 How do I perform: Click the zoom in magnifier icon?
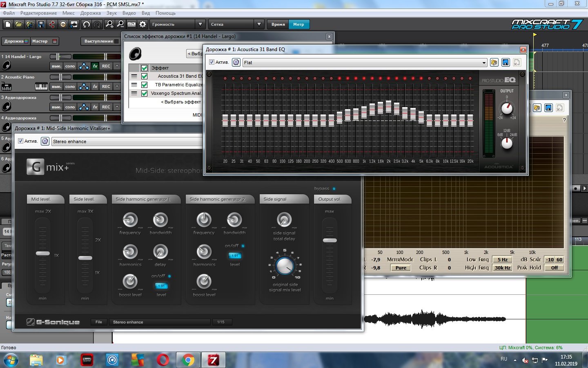[109, 25]
